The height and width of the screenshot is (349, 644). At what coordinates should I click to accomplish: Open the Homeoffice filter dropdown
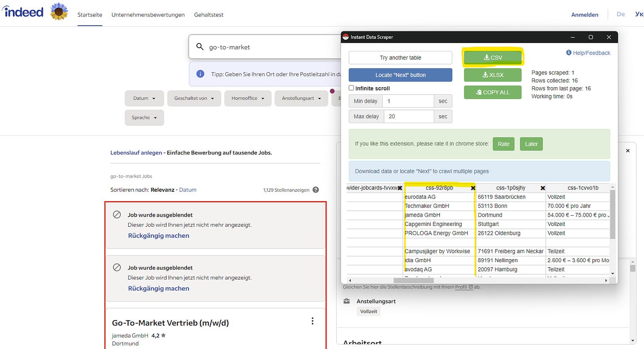(248, 98)
